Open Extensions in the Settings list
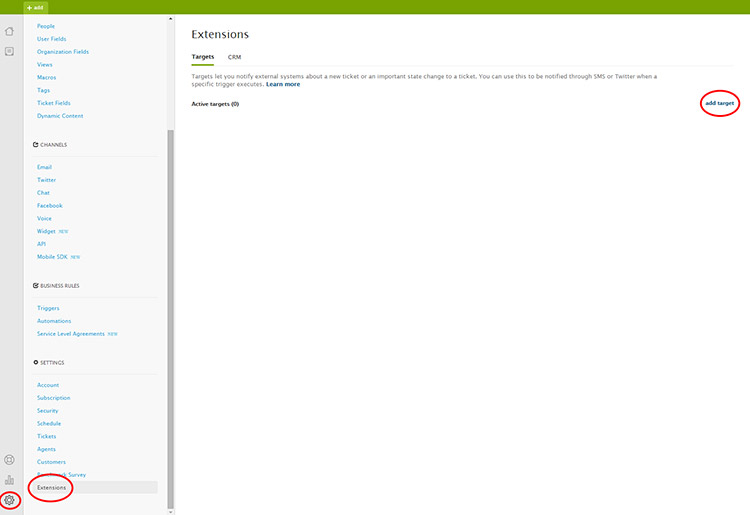Image resolution: width=750 pixels, height=515 pixels. 51,488
